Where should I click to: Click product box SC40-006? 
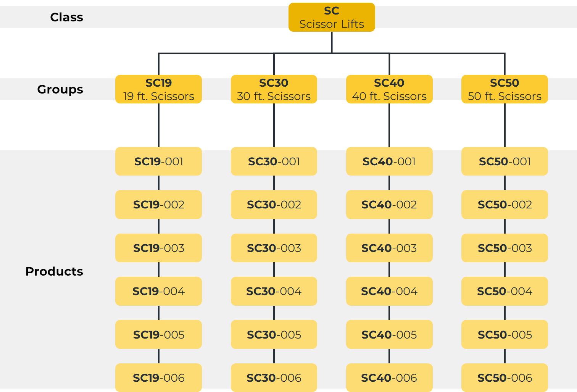coord(389,378)
